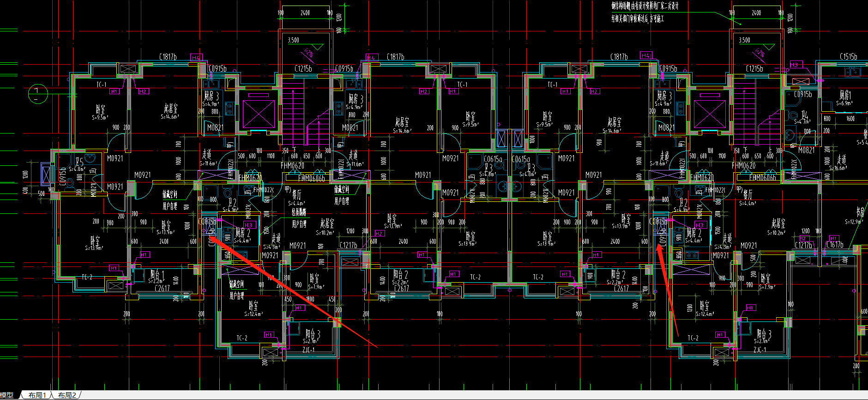
Task: Open the 布局1 layout tab
Action: 37,395
